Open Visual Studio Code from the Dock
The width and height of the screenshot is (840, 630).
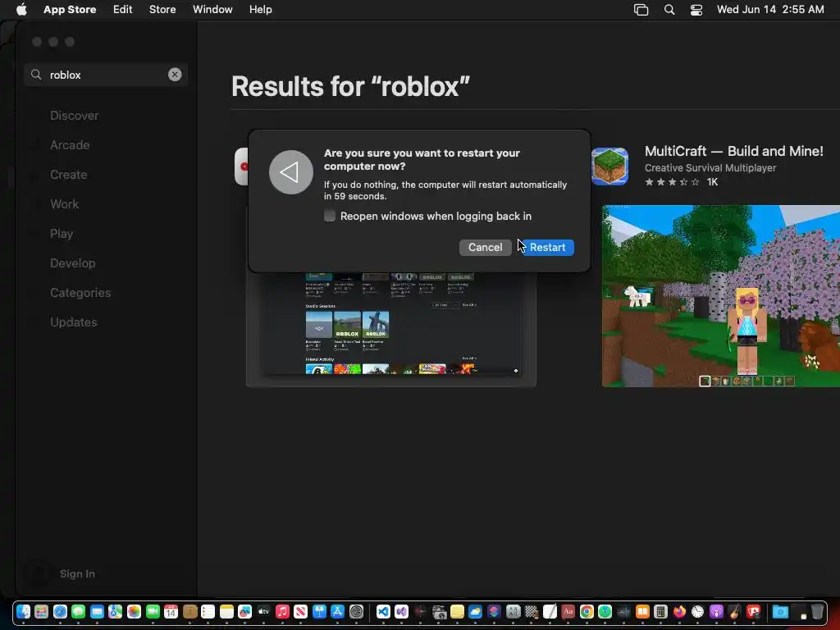tap(383, 611)
